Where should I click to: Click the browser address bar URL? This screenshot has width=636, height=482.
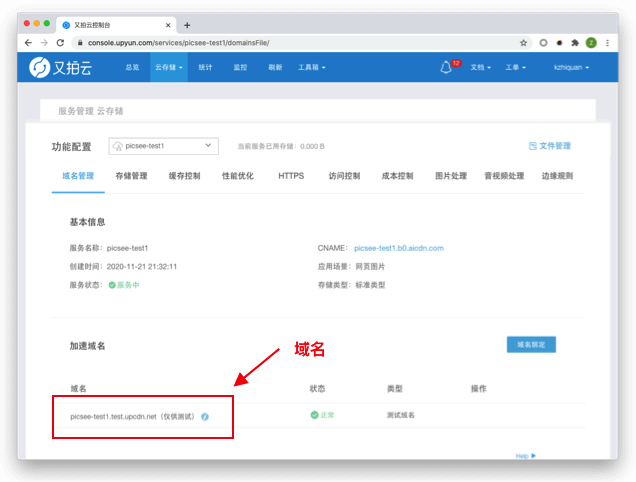tap(178, 43)
